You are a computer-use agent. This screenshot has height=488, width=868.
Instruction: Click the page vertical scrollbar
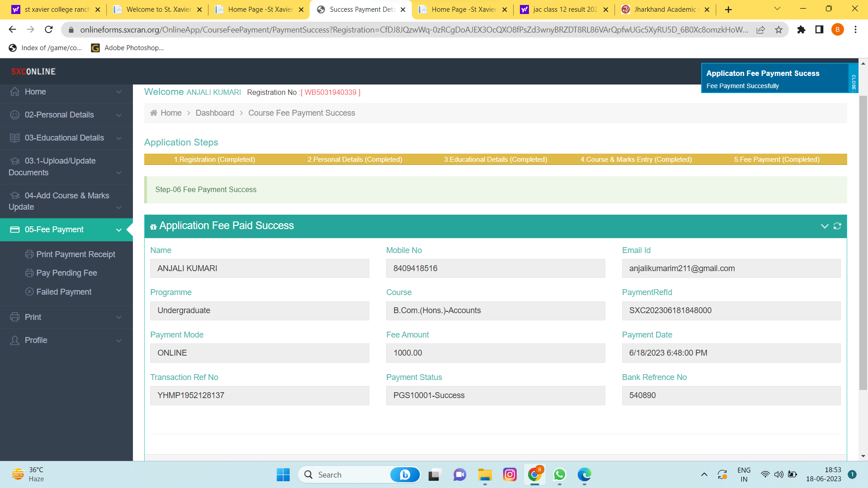point(863,244)
